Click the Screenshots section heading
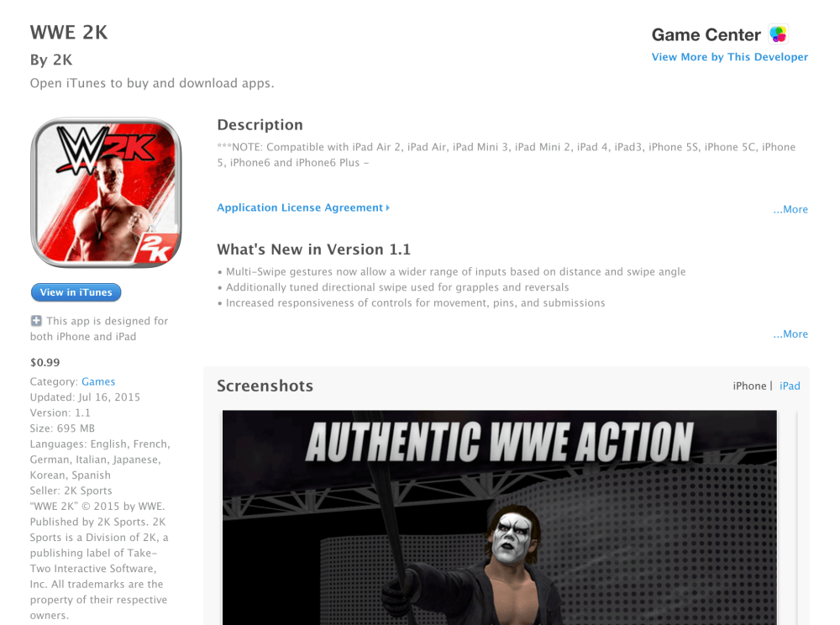The width and height of the screenshot is (840, 625). 265,386
